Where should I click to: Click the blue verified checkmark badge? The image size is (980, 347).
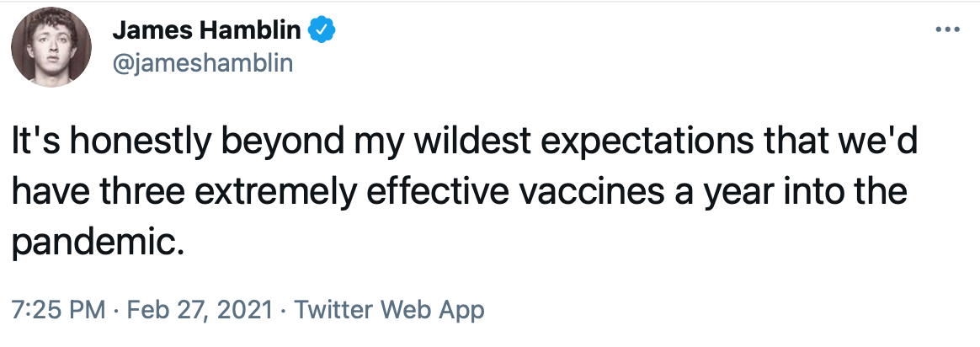pyautogui.click(x=322, y=32)
